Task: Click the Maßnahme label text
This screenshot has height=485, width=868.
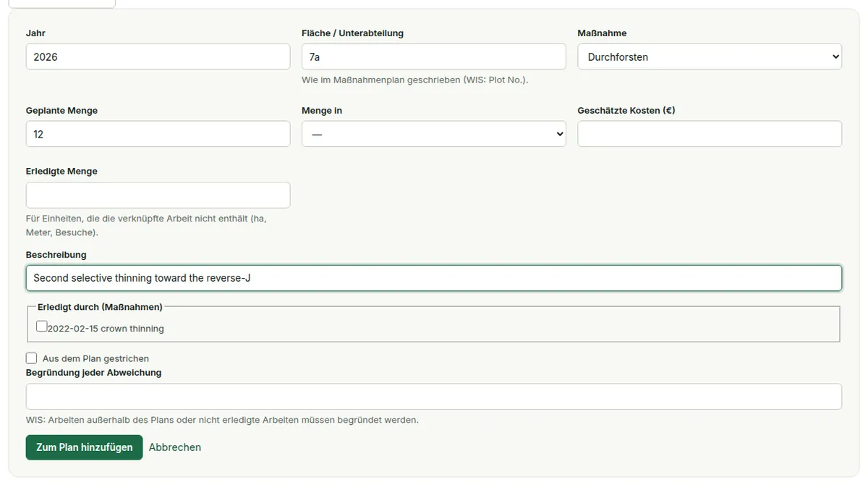Action: pyautogui.click(x=602, y=33)
